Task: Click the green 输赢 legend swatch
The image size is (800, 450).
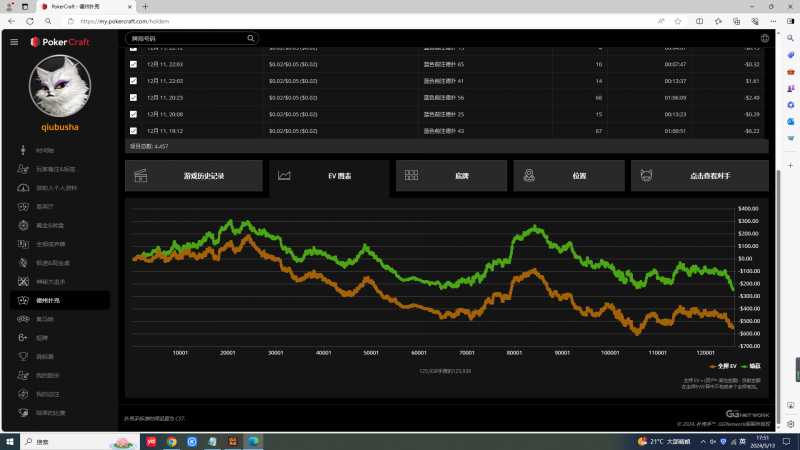Action: [x=744, y=366]
